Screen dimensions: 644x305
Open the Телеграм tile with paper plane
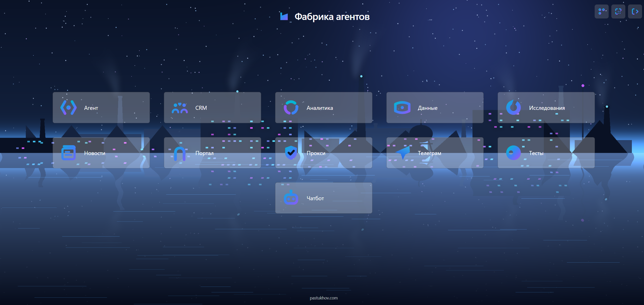coord(435,153)
